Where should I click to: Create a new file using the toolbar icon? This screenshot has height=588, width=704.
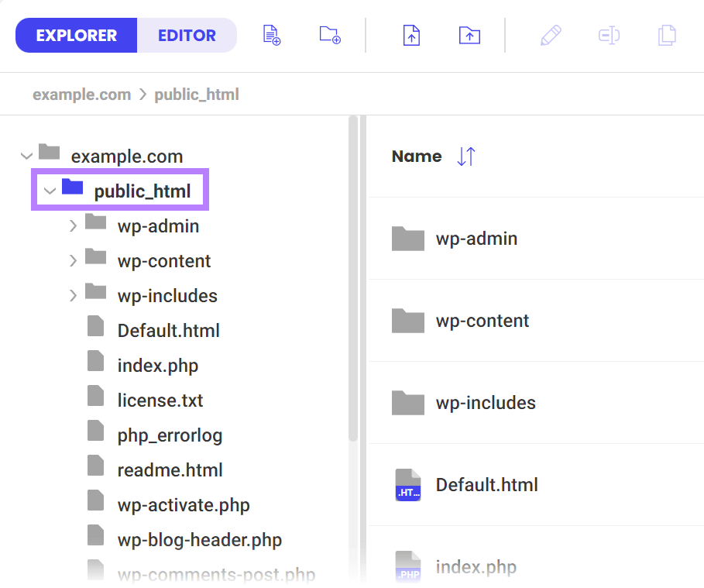(x=271, y=35)
